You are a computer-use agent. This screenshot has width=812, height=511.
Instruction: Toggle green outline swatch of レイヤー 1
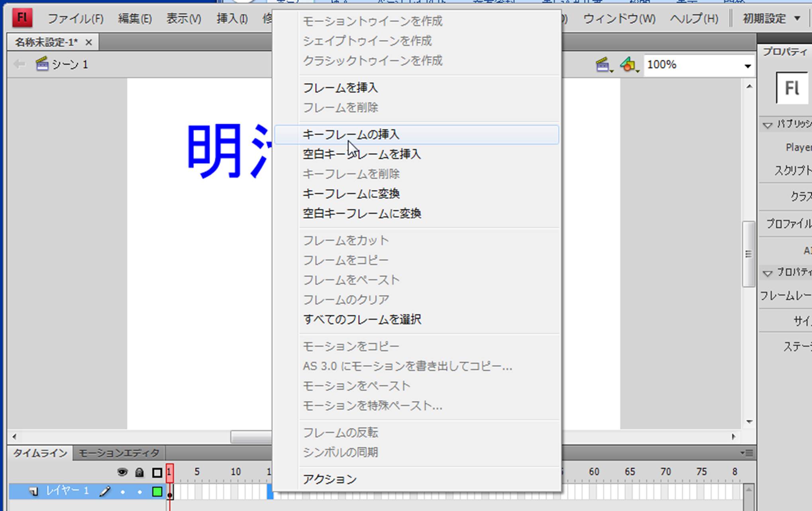(x=157, y=492)
